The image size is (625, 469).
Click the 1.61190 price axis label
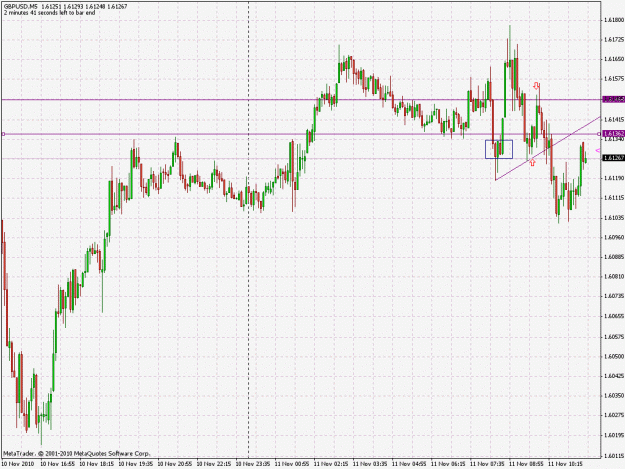click(614, 178)
